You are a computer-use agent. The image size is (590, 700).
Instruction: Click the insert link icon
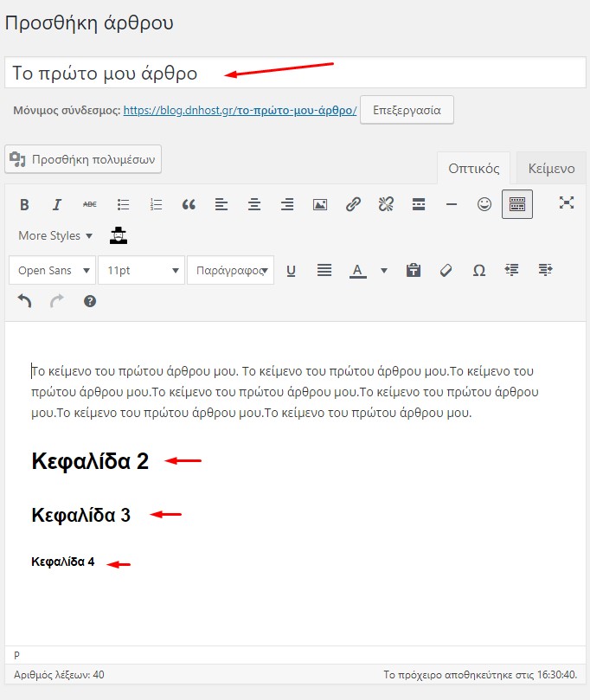[353, 205]
